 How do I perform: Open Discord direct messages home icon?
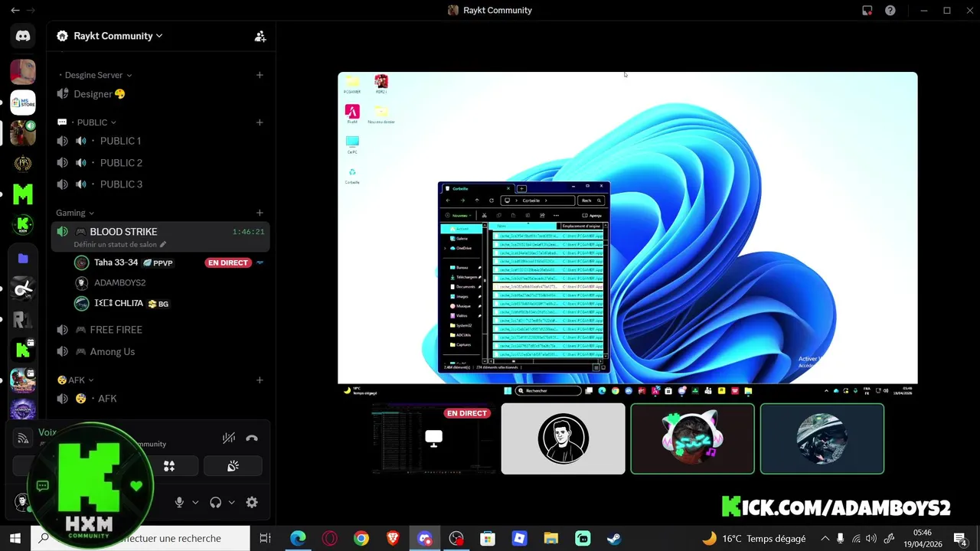(x=23, y=36)
